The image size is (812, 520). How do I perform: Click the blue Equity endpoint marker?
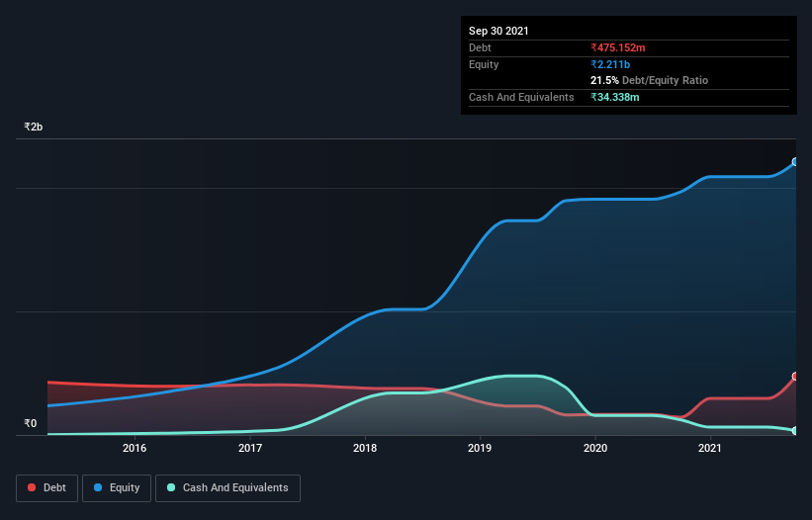[795, 162]
